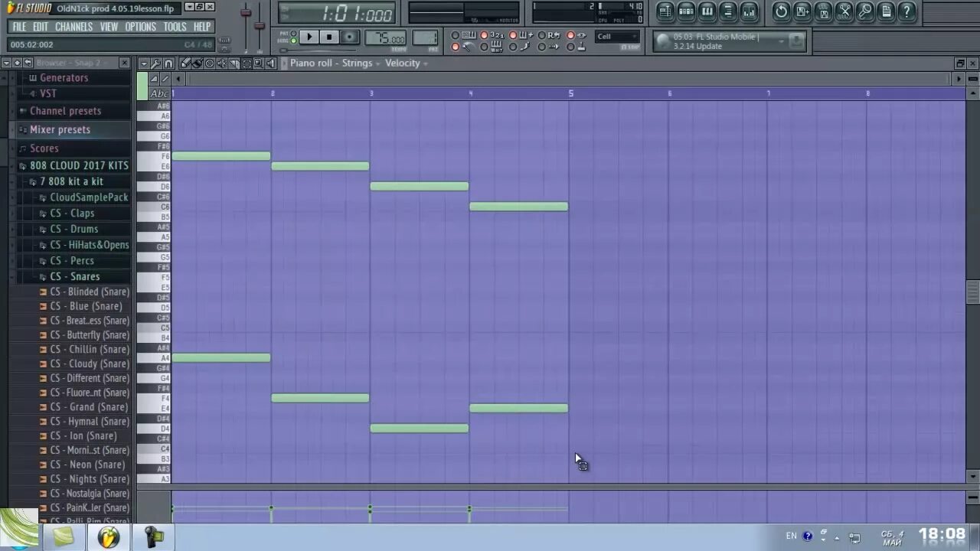Select the Mute tool in piano roll toolbar
Screen dimensions: 980x551
[221, 63]
